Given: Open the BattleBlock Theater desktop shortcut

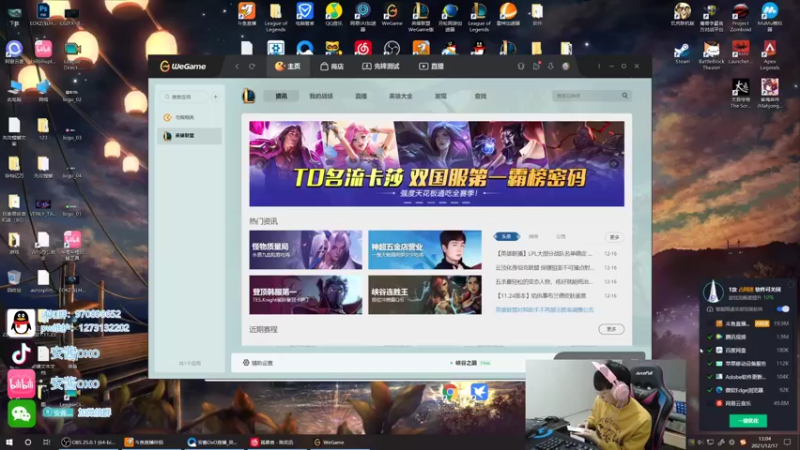Looking at the screenshot, I should click(711, 55).
